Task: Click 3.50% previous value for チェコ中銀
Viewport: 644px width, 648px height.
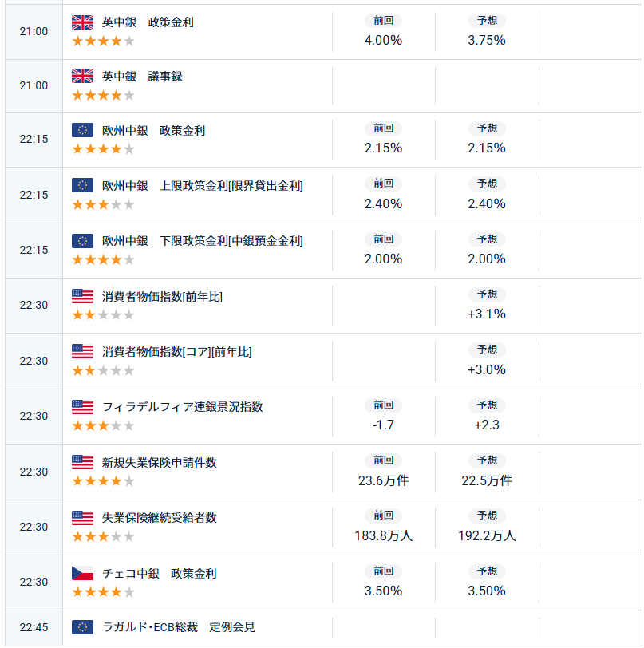Action: [x=383, y=591]
